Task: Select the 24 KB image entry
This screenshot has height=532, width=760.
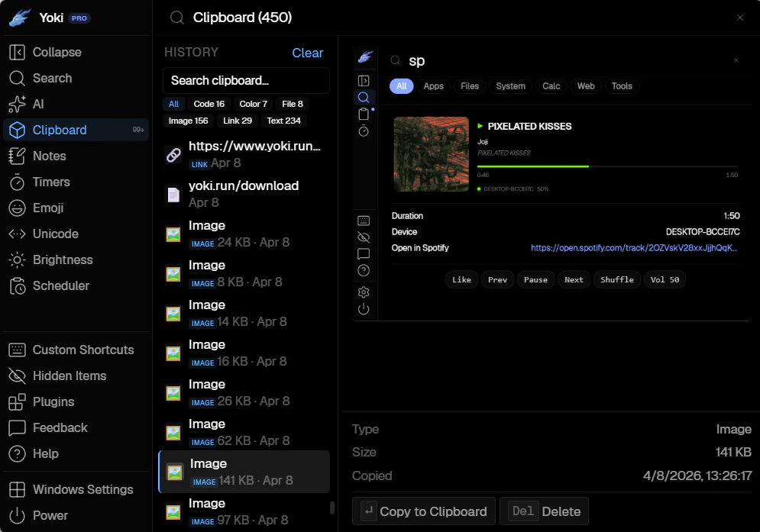Action: [x=244, y=234]
